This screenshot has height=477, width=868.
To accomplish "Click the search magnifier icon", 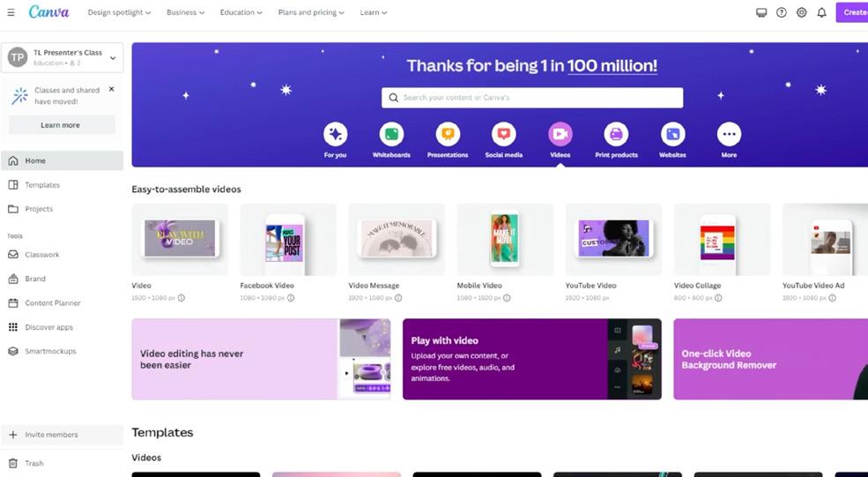I will click(393, 98).
